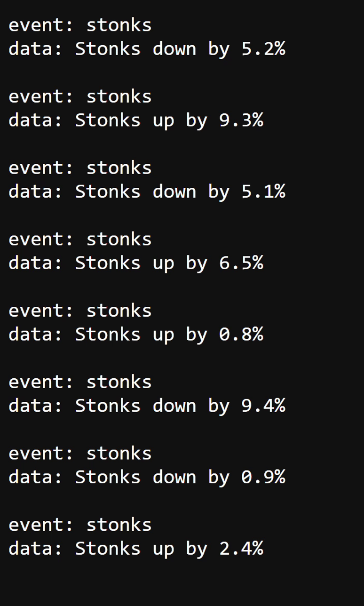Click the text 'Stonks up by 0.8%'

(169, 335)
